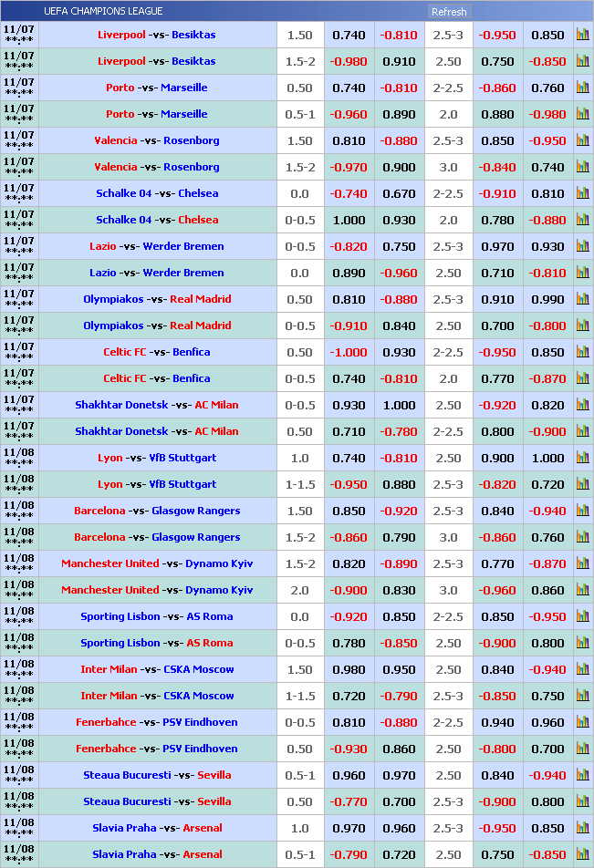594x868 pixels.
Task: Open chart icon for Liverpool-Besiktas 1.50 handicap row
Action: pyautogui.click(x=582, y=36)
